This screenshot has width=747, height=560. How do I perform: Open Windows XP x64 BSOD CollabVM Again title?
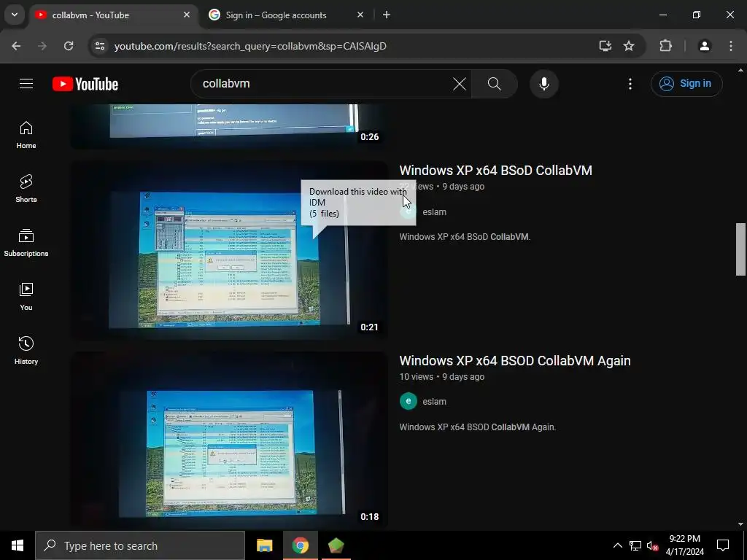point(515,360)
